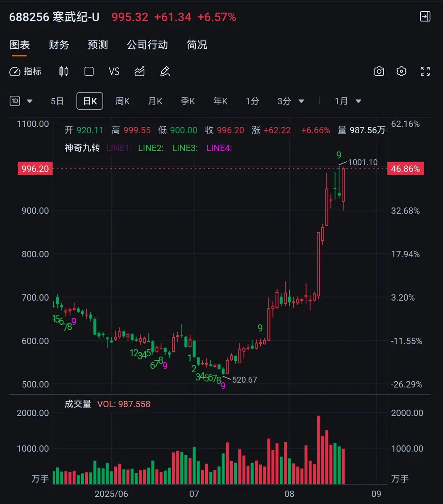Select the 1分 minute period

coord(252,101)
